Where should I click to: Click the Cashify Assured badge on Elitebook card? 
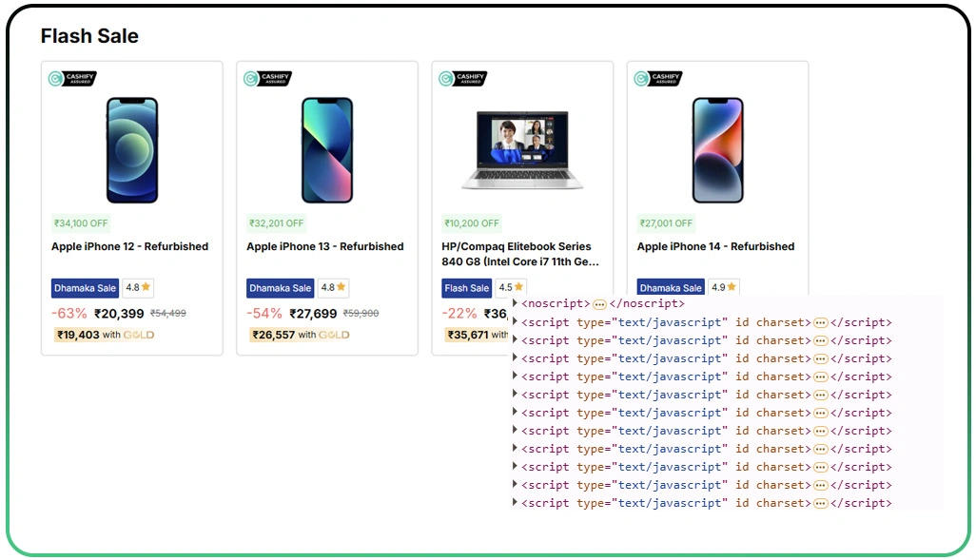(462, 79)
